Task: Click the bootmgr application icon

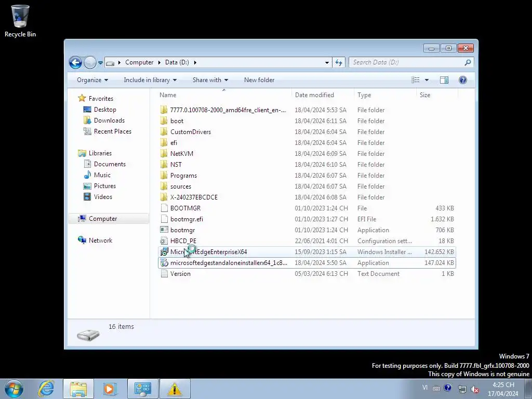Action: [164, 230]
